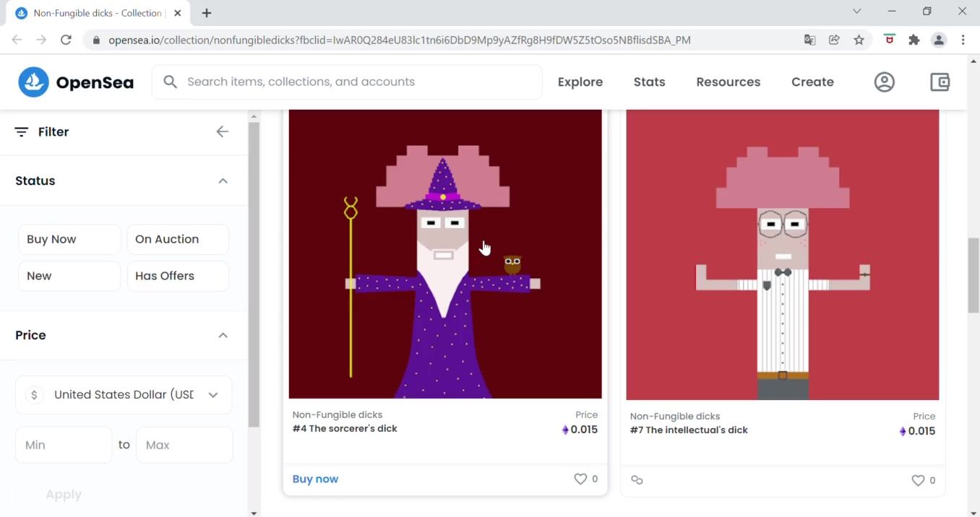Toggle the Has Offers status filter
This screenshot has width=980, height=517.
coord(178,276)
